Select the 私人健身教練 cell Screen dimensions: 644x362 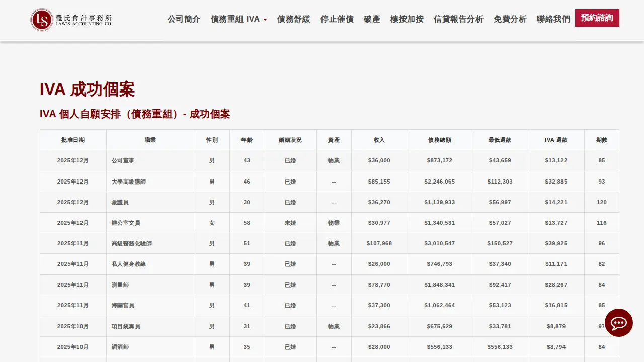coord(150,264)
